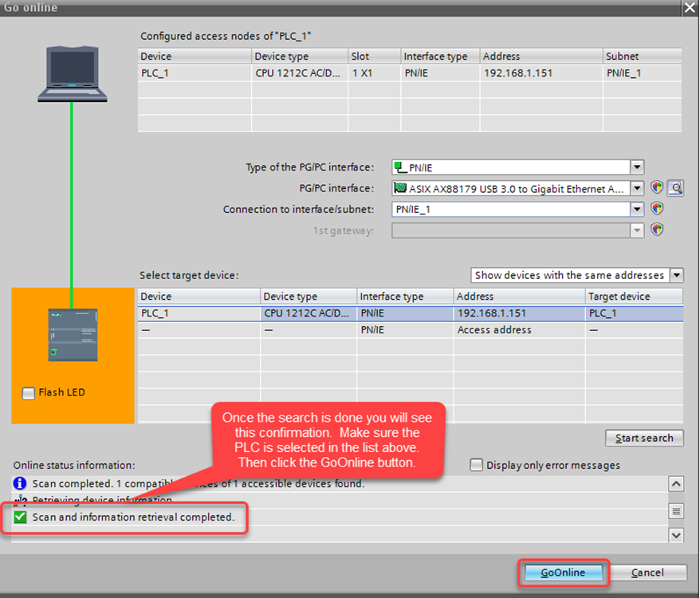This screenshot has height=598, width=700.
Task: Click the shield icon beside connection subnet field
Action: pyautogui.click(x=656, y=209)
